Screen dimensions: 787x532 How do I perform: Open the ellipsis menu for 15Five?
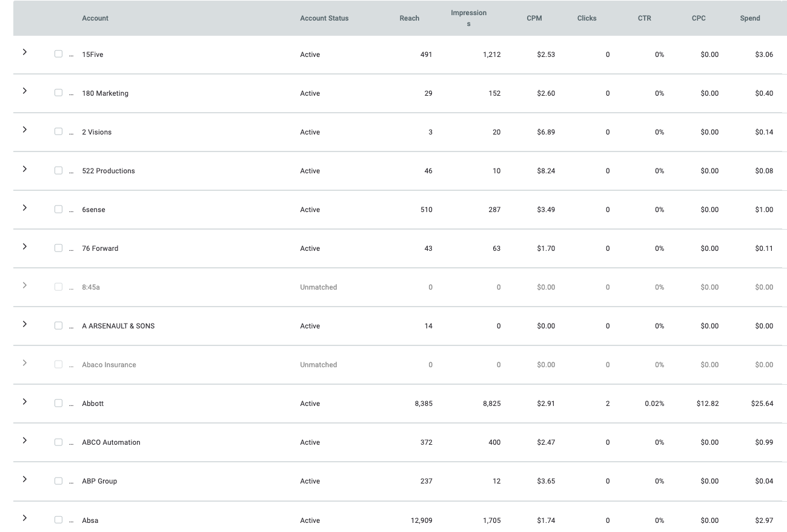click(71, 55)
